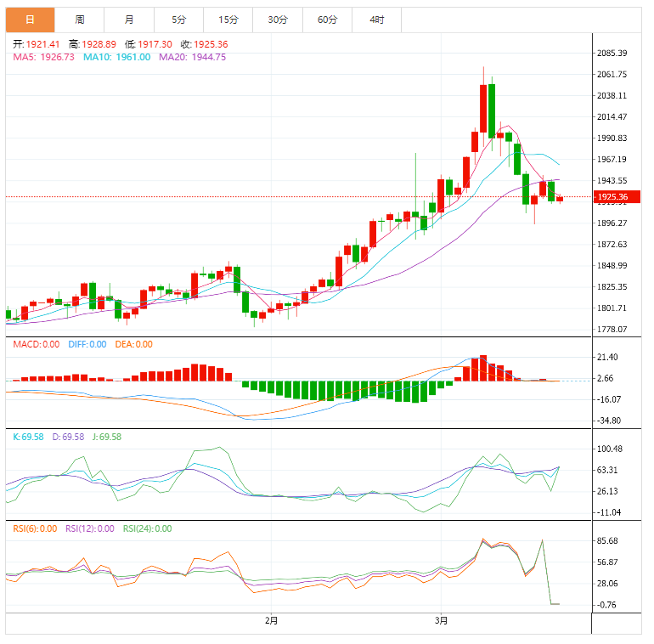Select the 15分 interval tab
Image resolution: width=654 pixels, height=644 pixels.
[x=228, y=20]
